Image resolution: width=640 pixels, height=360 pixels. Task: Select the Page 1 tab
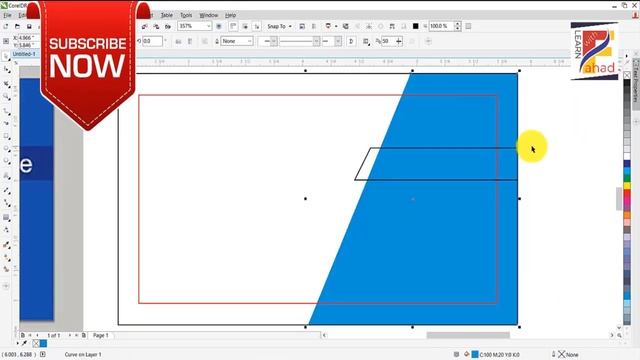(101, 335)
